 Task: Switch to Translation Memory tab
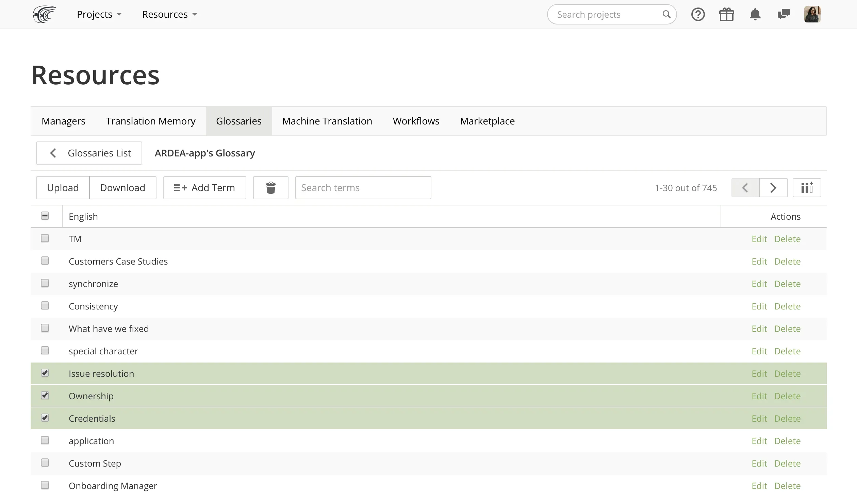(x=151, y=121)
